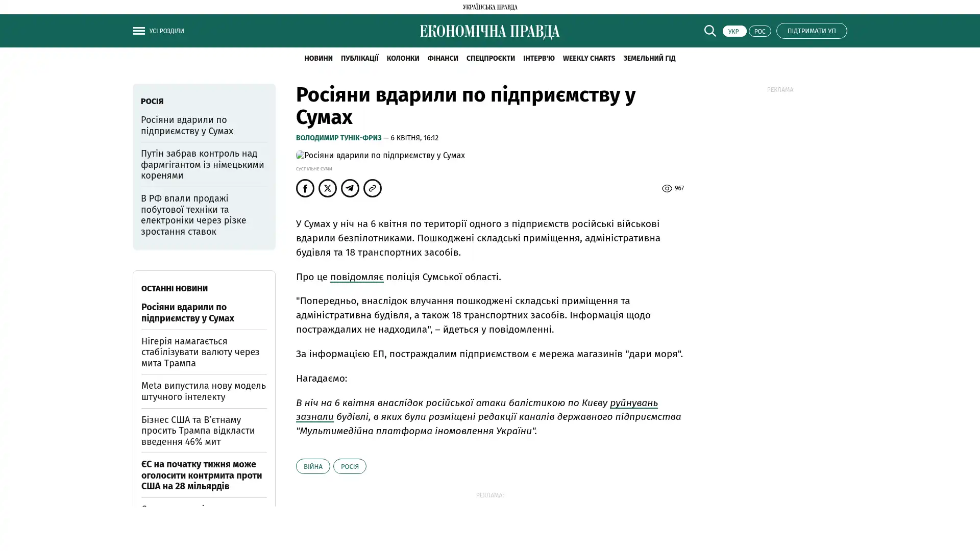
Task: Share article on Facebook
Action: pyautogui.click(x=305, y=188)
